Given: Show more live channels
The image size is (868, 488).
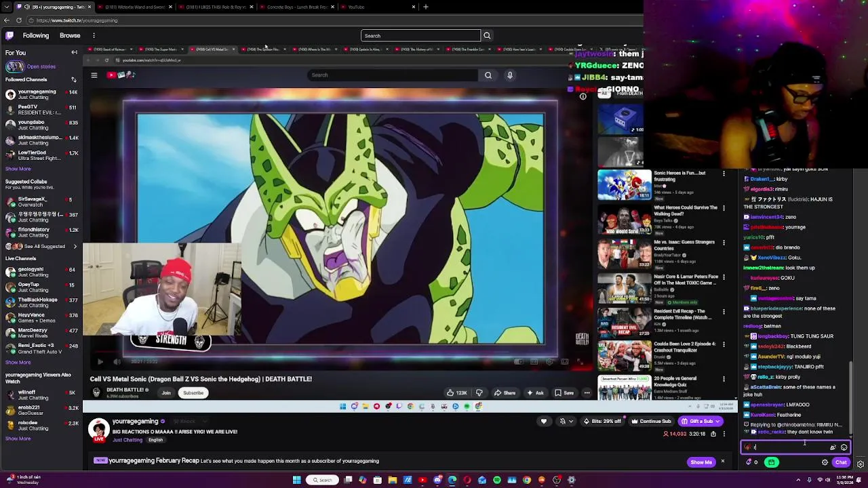Looking at the screenshot, I should point(18,362).
